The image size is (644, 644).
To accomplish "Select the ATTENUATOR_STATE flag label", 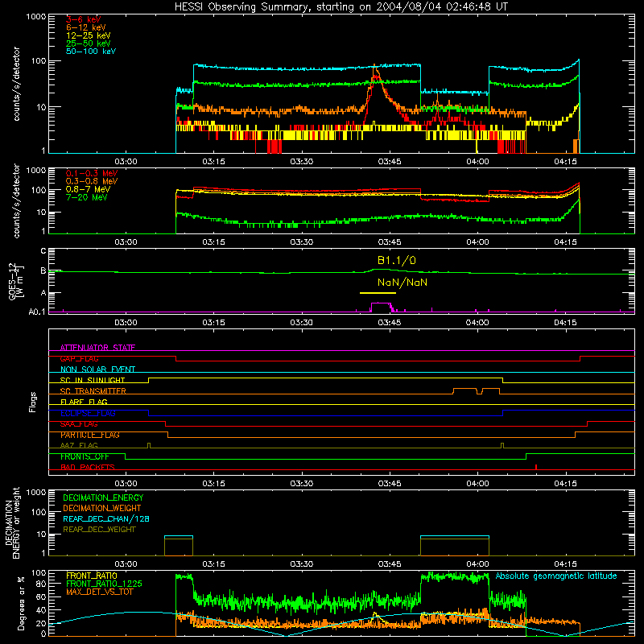I will tap(97, 348).
